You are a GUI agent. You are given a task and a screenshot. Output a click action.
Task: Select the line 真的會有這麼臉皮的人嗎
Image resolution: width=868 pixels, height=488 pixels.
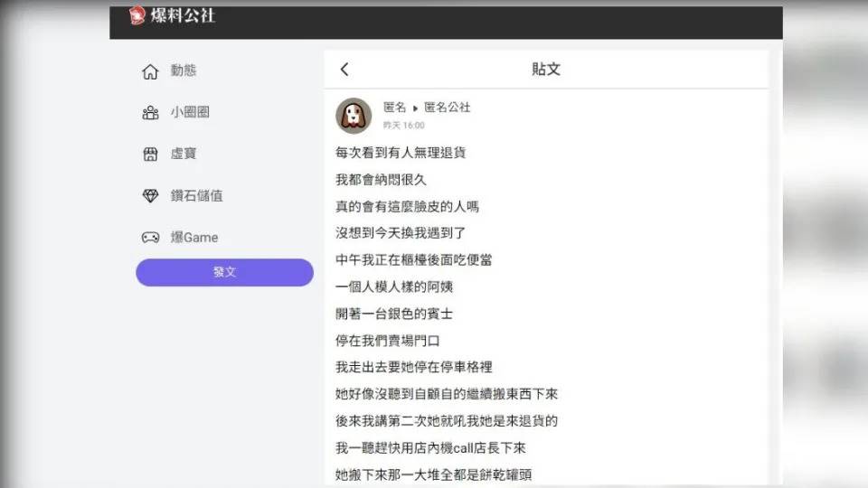coord(407,206)
